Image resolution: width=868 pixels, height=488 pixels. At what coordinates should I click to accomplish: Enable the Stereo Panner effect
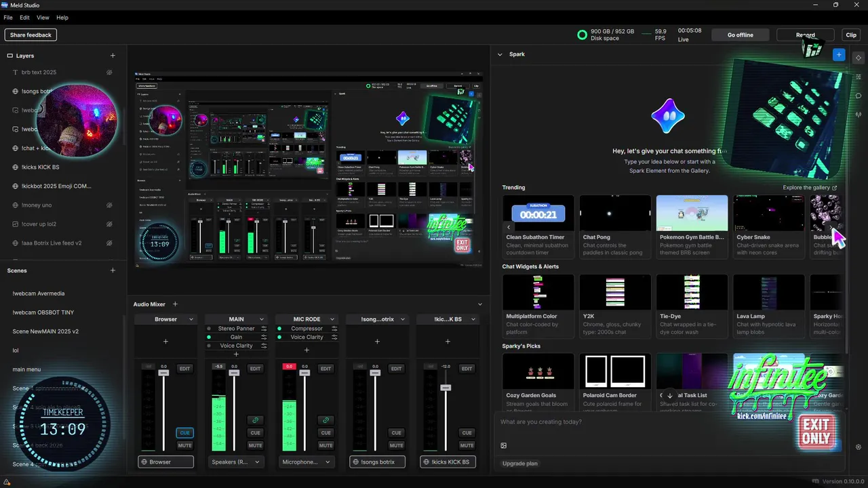point(209,329)
